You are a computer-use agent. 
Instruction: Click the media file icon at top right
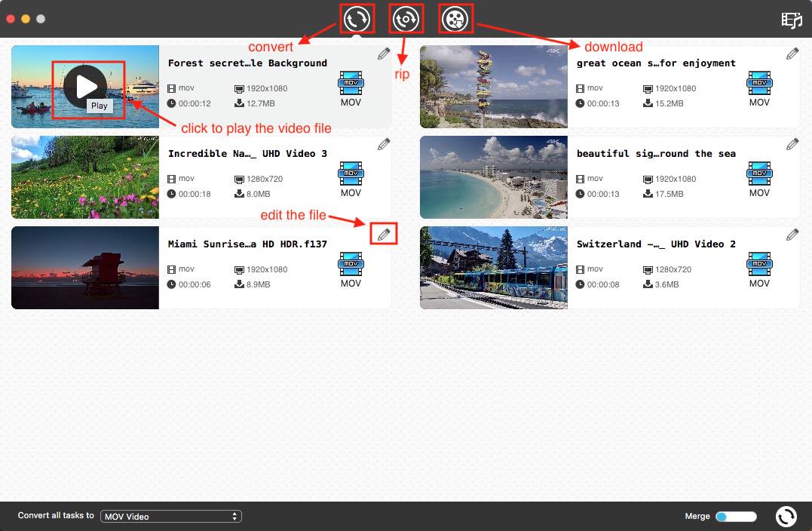pyautogui.click(x=792, y=20)
